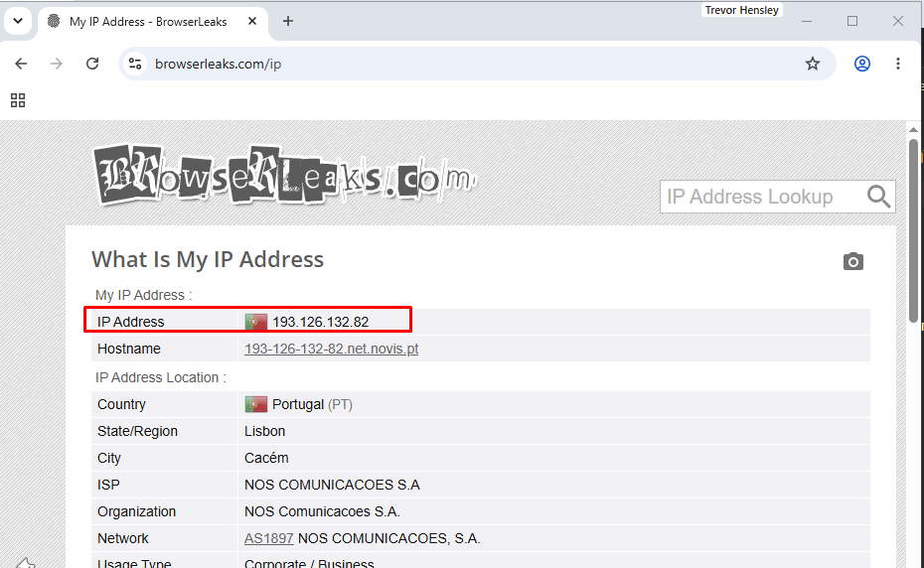
Task: Click the address bar URL browserleaks.com/ip
Action: (218, 64)
